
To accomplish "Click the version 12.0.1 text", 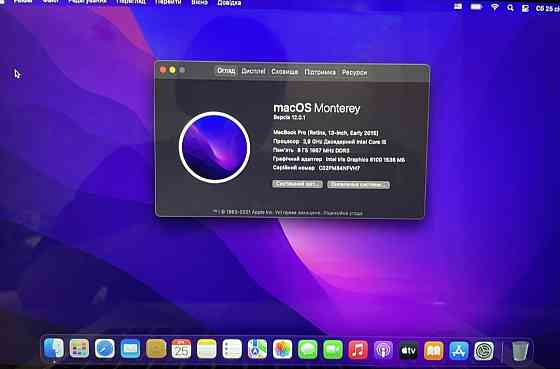I will tap(289, 118).
